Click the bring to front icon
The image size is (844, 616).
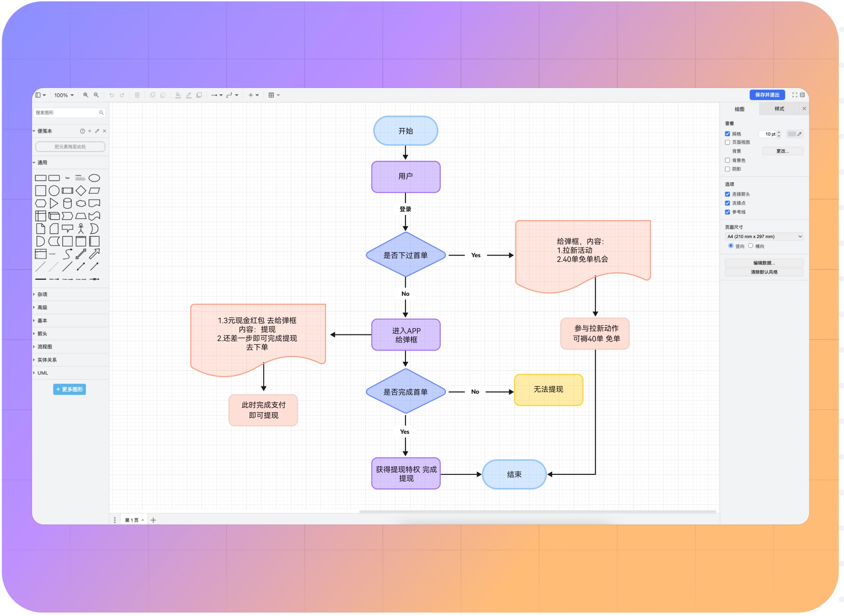coord(153,95)
